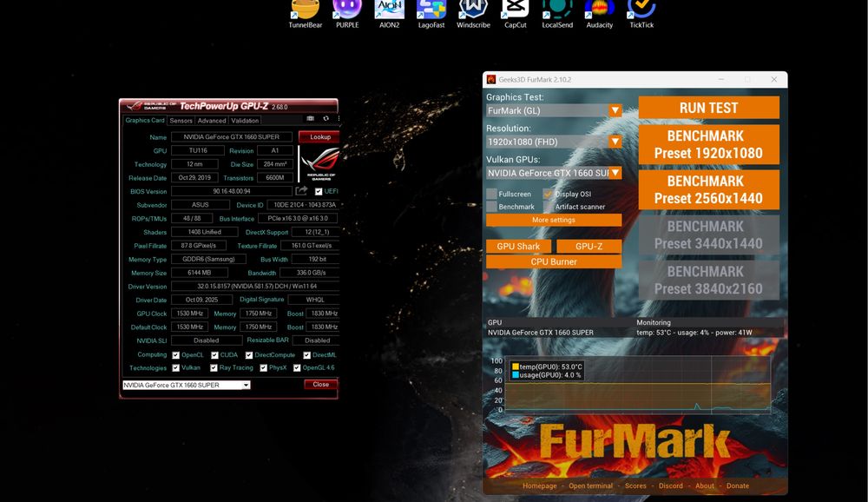Launch the Windscribe desktop icon
The height and width of the screenshot is (502, 868).
473,14
